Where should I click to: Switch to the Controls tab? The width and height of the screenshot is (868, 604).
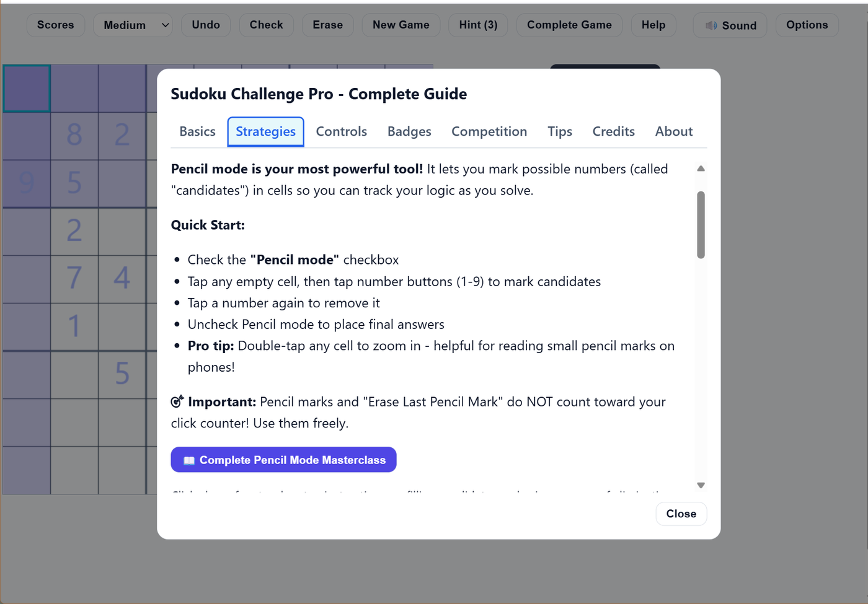click(x=342, y=131)
